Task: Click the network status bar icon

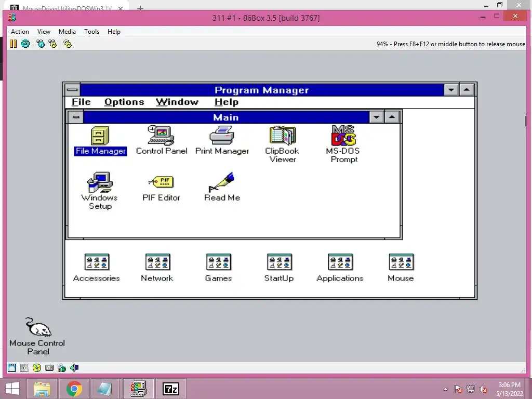Action: pos(62,368)
